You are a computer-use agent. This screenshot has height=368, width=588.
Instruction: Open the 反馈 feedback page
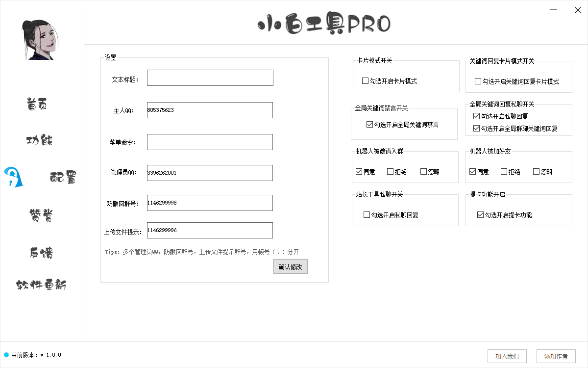[x=41, y=253]
